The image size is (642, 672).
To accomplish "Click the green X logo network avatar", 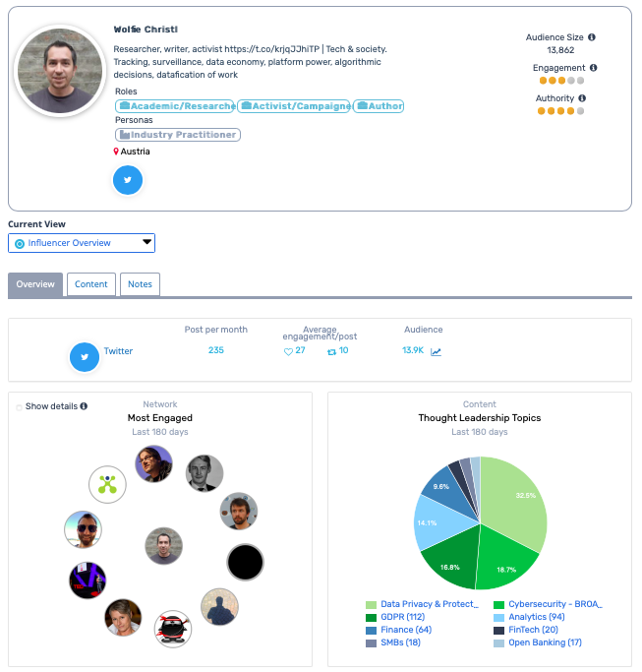I will (107, 484).
